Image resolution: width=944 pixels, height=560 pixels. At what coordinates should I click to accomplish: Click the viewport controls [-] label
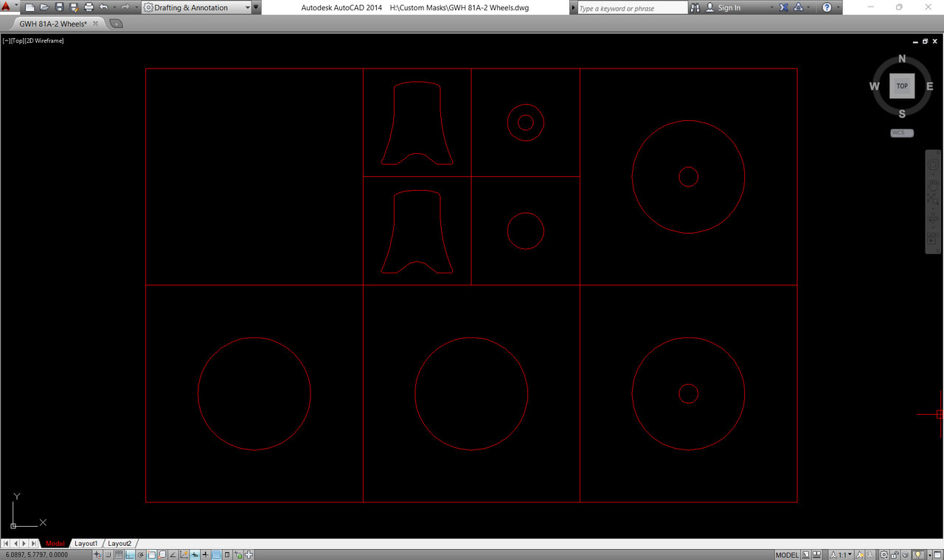[6, 41]
